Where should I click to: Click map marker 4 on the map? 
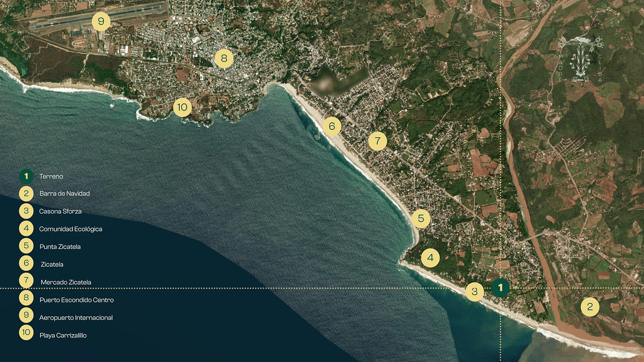click(430, 258)
